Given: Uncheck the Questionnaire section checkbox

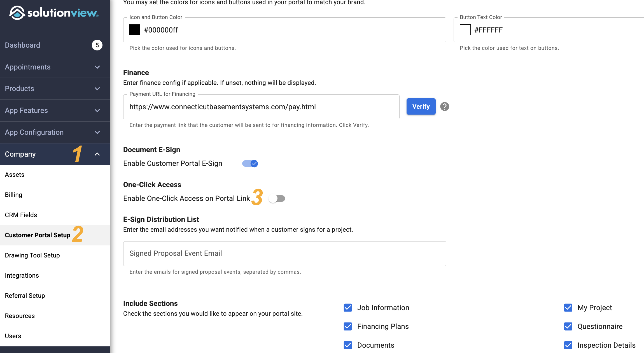Looking at the screenshot, I should (568, 326).
